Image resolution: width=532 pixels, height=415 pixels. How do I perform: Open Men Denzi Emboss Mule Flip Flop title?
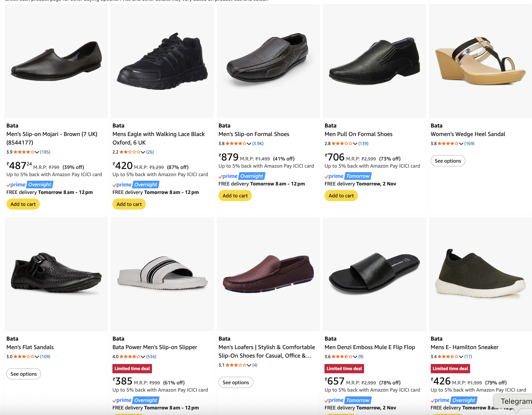[370, 347]
